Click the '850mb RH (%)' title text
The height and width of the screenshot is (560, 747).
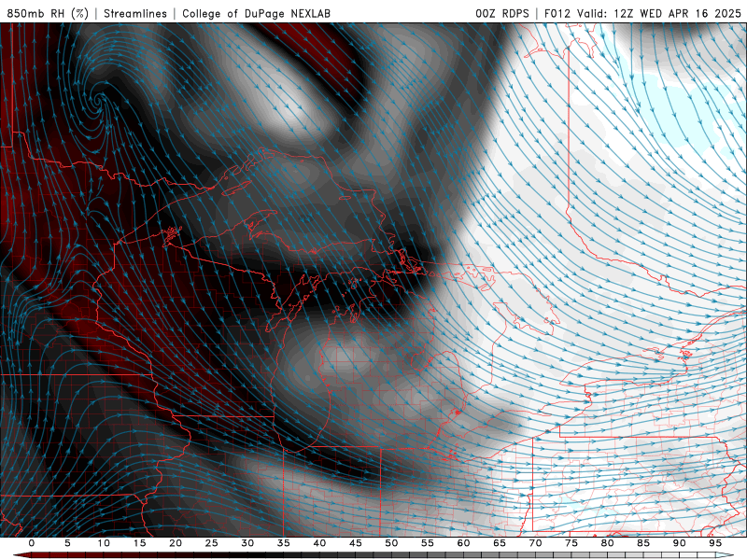[48, 13]
